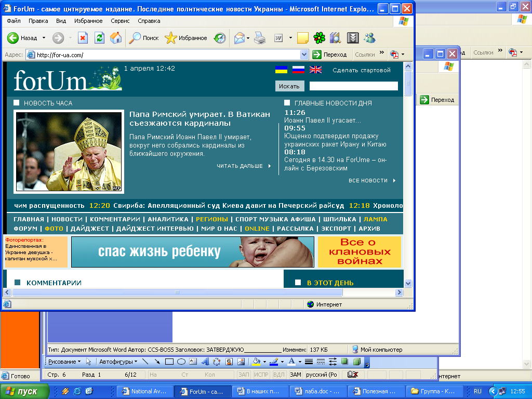The width and height of the screenshot is (532, 399).
Task: Open Избранное favorites star button
Action: coord(186,38)
